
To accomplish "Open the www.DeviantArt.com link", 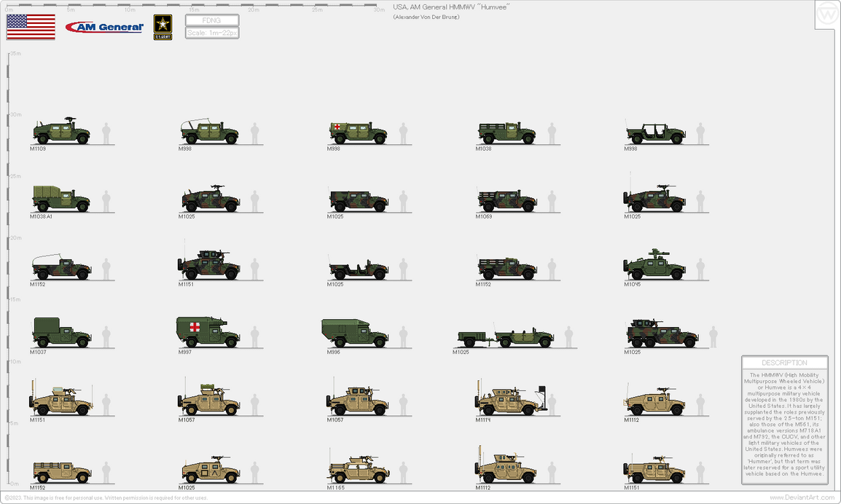I will (x=802, y=497).
